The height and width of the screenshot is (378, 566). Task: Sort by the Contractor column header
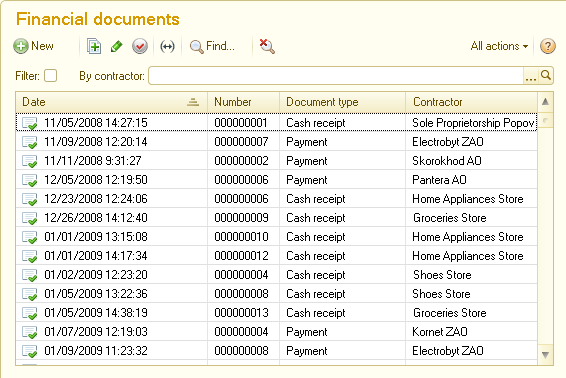click(x=471, y=102)
